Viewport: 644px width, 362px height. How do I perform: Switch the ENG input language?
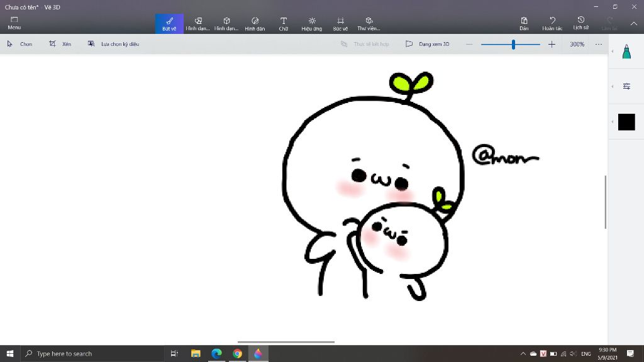pos(586,353)
